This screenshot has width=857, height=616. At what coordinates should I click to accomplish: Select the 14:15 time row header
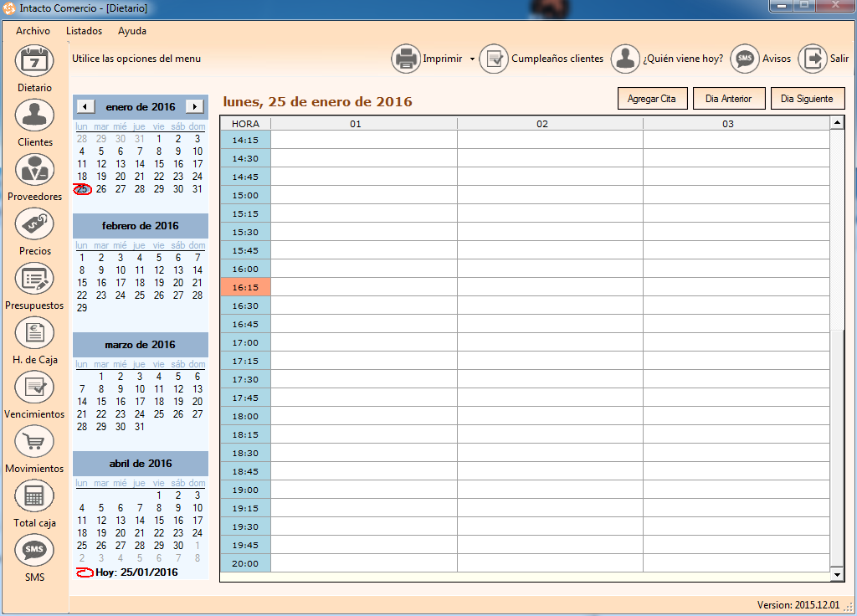(245, 140)
